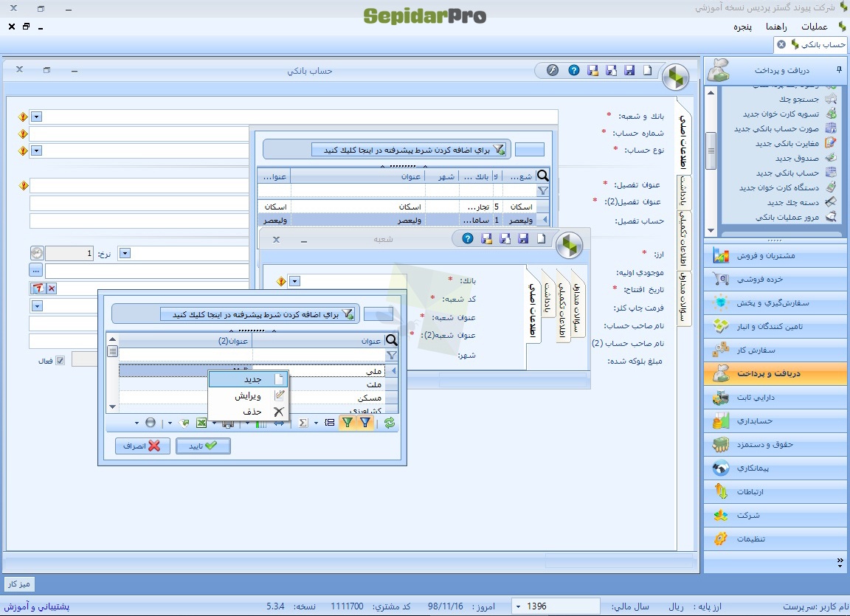
Task: Select 'صندوق جدید' in sidebar list
Action: point(797,158)
